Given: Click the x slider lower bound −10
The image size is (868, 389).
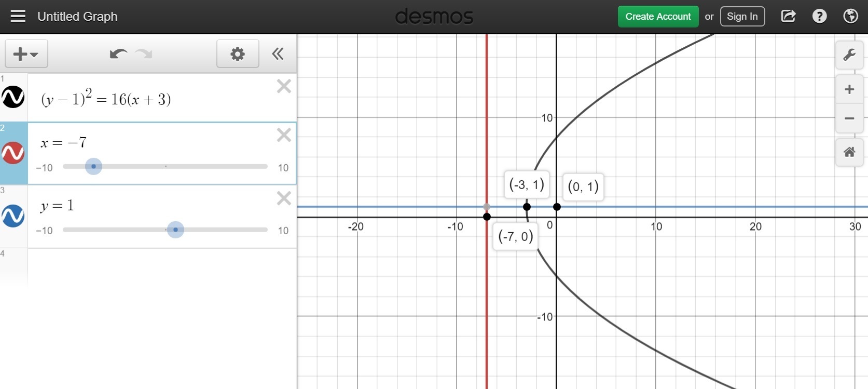Looking at the screenshot, I should tap(44, 168).
